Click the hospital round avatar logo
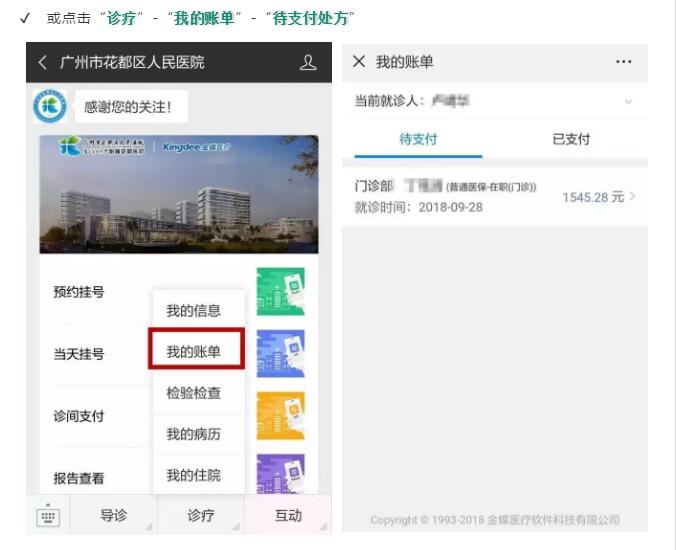 (50, 106)
